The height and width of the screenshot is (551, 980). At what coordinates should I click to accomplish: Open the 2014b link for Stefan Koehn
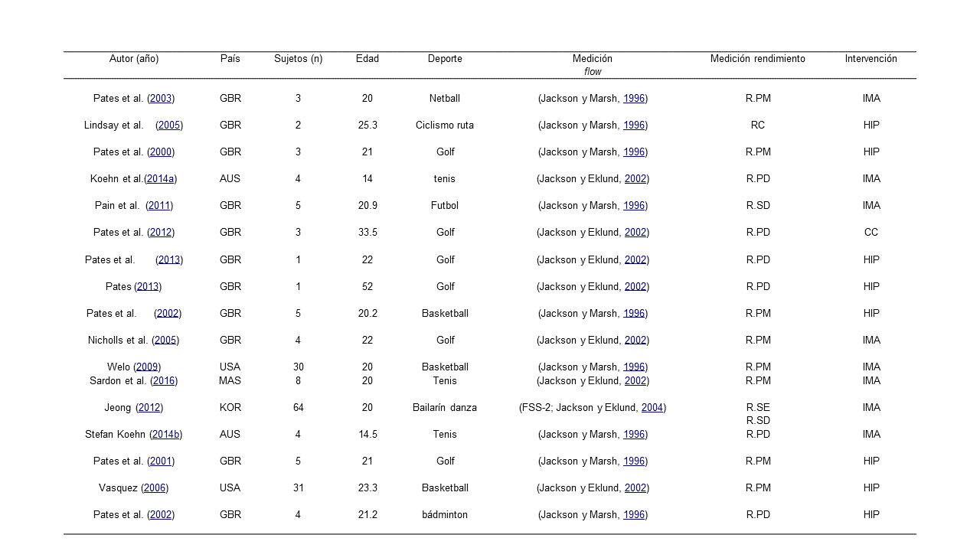(165, 435)
